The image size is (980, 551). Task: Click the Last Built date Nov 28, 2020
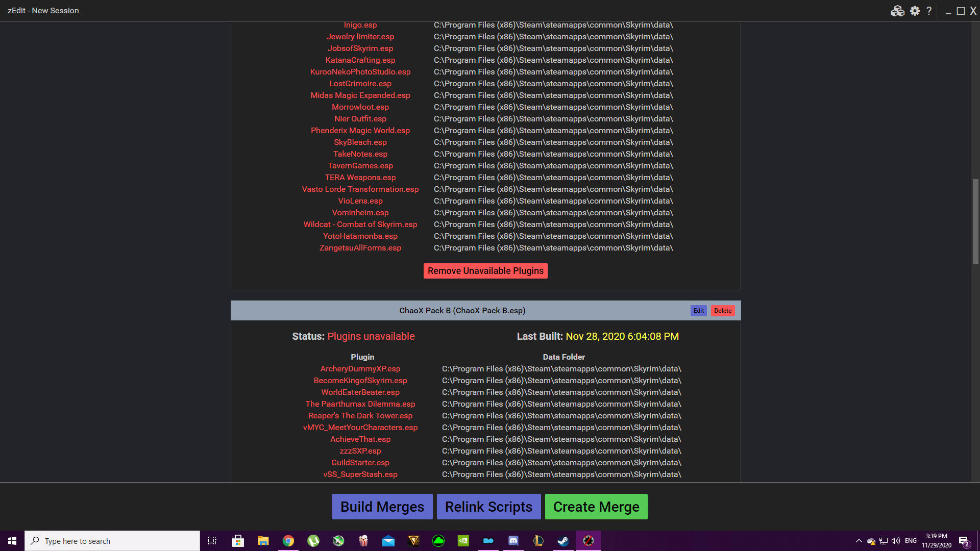click(622, 337)
